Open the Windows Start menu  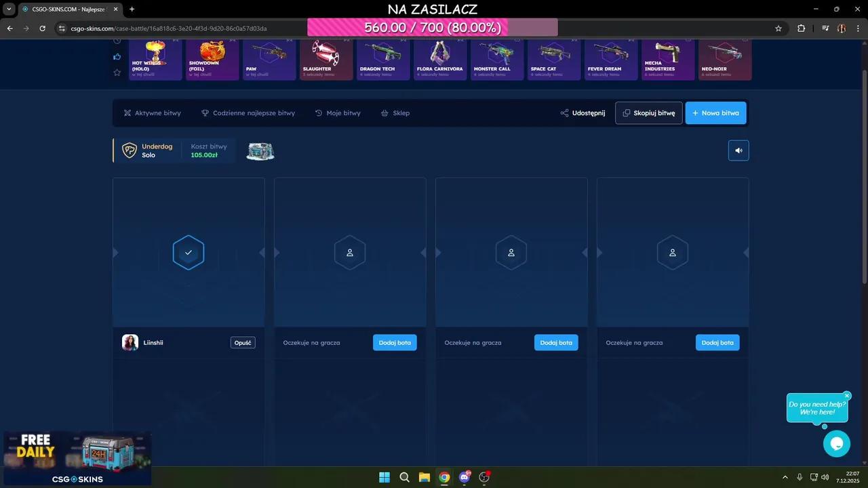tap(384, 477)
